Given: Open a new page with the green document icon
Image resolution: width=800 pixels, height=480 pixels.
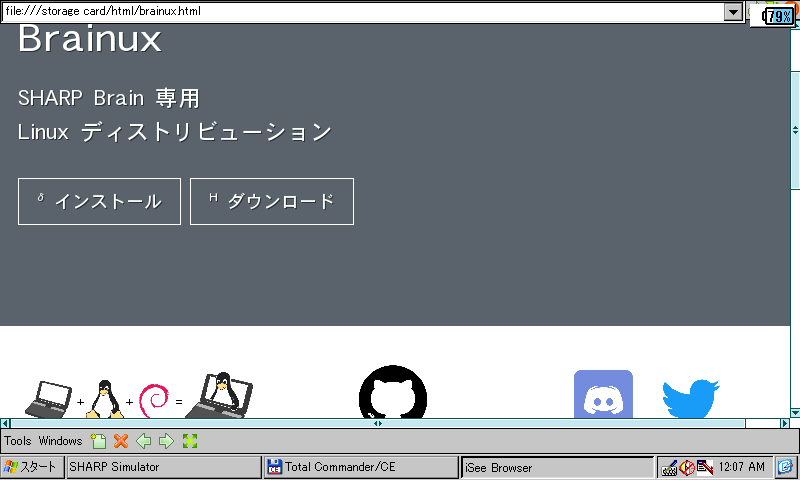Looking at the screenshot, I should [x=98, y=441].
